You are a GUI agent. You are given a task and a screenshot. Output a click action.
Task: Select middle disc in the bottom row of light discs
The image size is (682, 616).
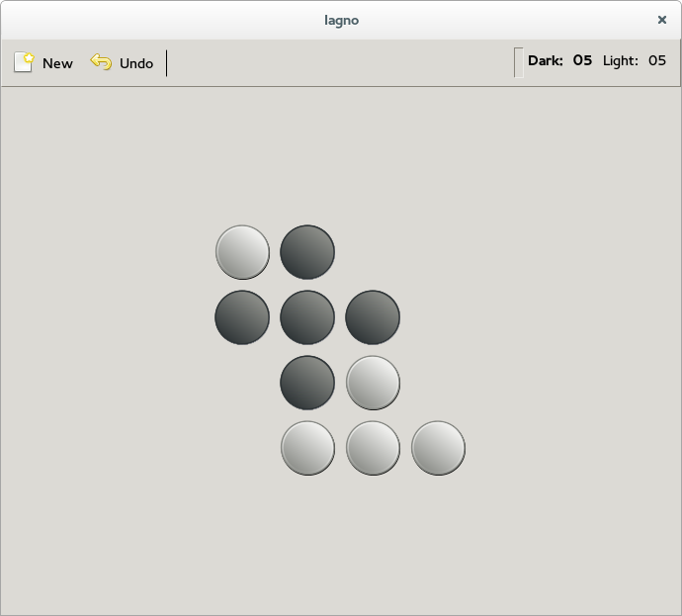click(373, 448)
